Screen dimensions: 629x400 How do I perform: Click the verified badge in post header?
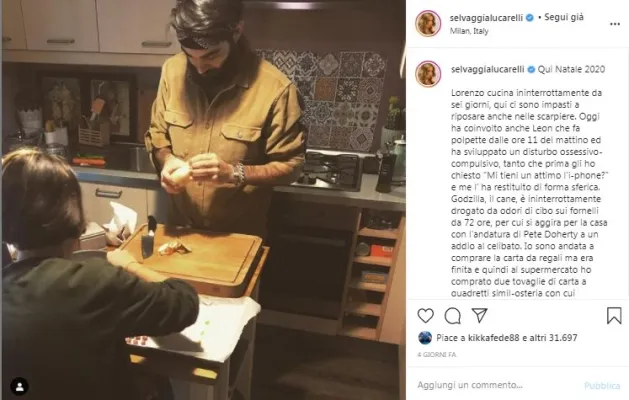(x=530, y=18)
